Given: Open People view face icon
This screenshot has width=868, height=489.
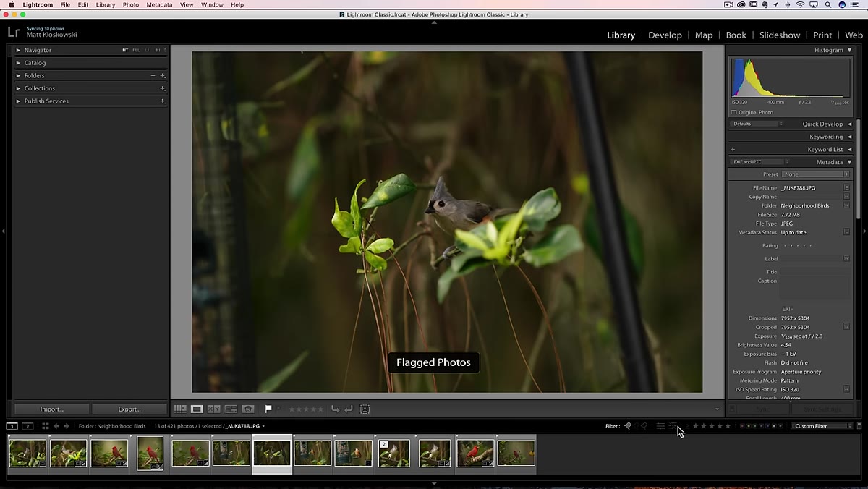Looking at the screenshot, I should [x=248, y=409].
